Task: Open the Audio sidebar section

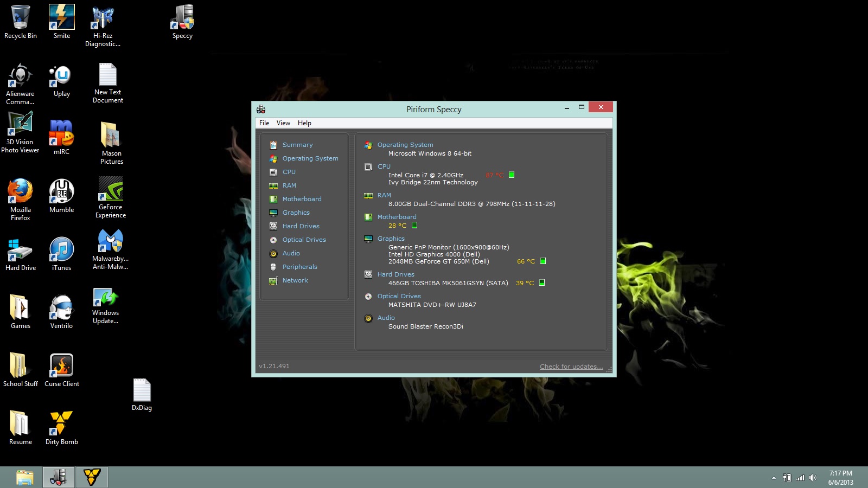Action: point(291,253)
